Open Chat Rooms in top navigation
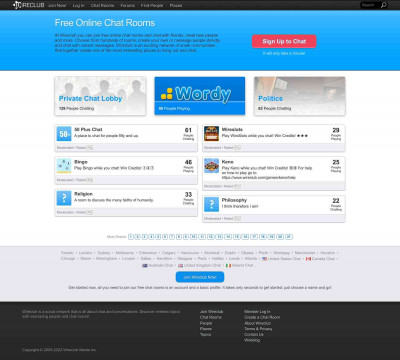 click(102, 5)
